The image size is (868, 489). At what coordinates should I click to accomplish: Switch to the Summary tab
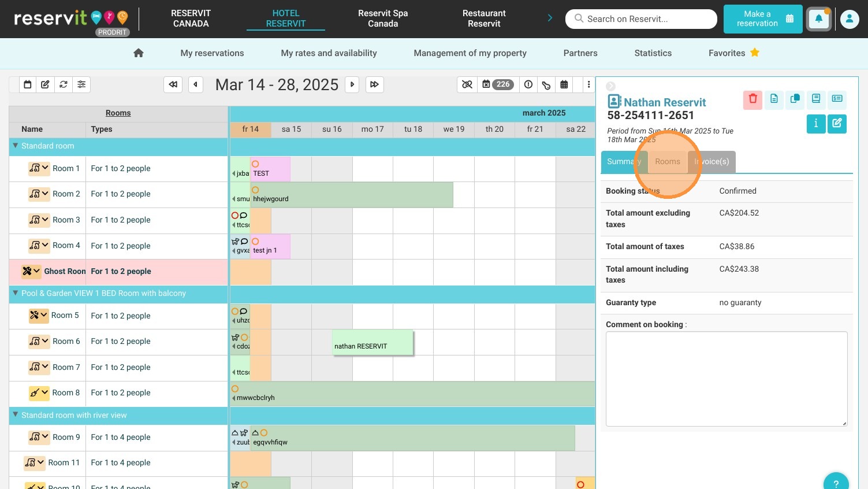pyautogui.click(x=624, y=162)
